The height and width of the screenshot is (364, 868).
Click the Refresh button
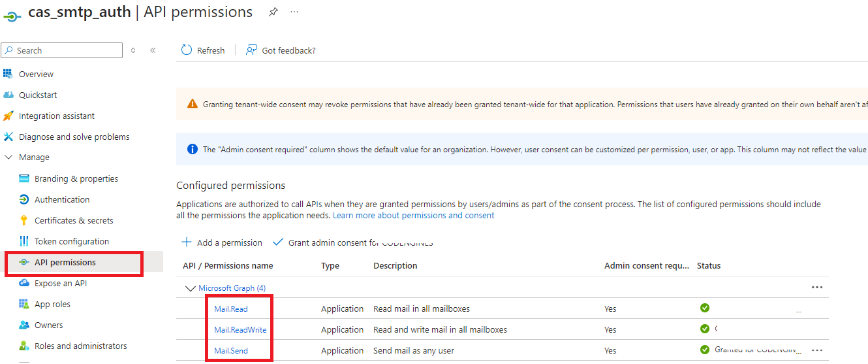point(203,50)
